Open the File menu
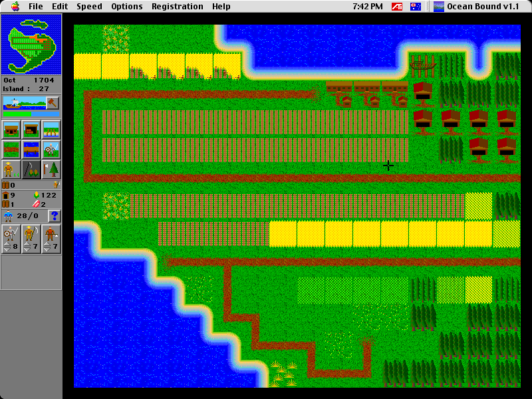532x399 pixels. tap(36, 7)
